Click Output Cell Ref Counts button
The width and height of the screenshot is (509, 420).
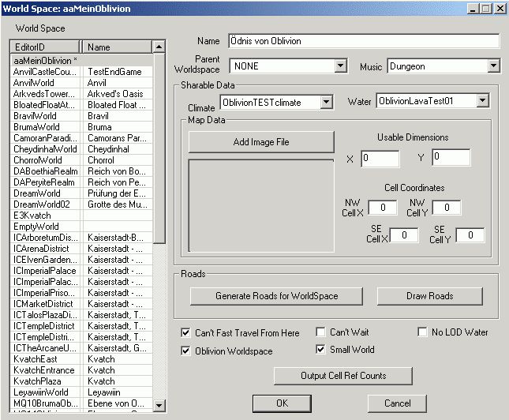[343, 376]
